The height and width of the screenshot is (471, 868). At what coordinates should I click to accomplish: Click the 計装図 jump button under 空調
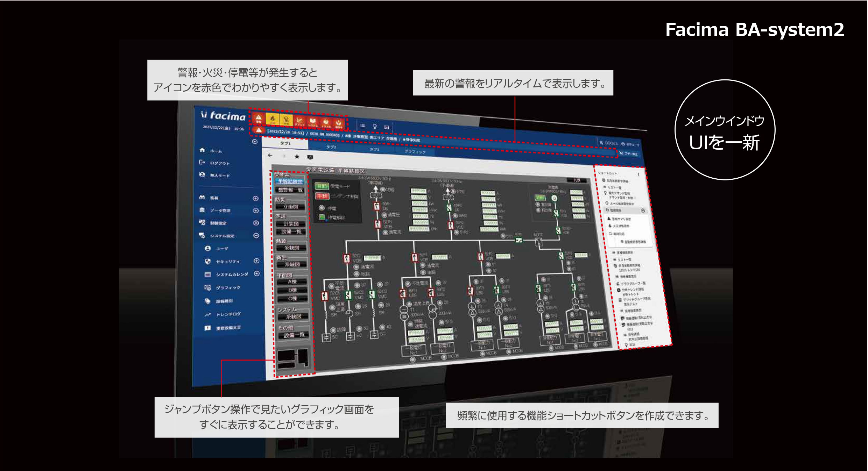[291, 223]
